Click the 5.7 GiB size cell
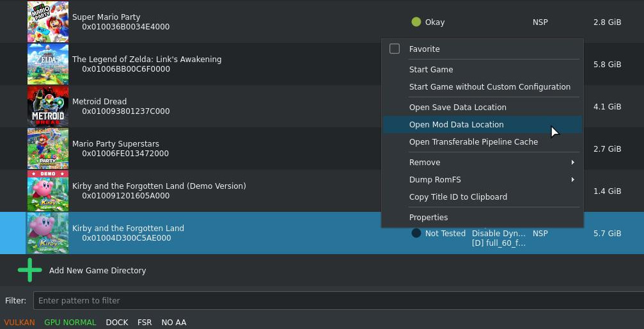The height and width of the screenshot is (329, 644). [607, 234]
